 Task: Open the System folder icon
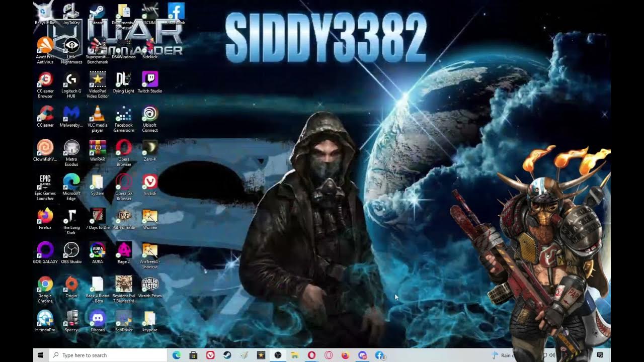point(98,185)
